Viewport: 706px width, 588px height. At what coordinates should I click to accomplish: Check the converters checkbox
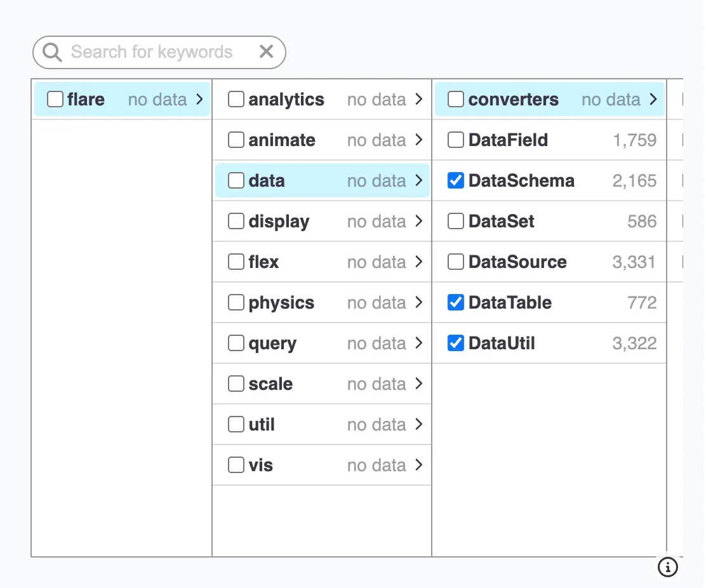pos(456,99)
